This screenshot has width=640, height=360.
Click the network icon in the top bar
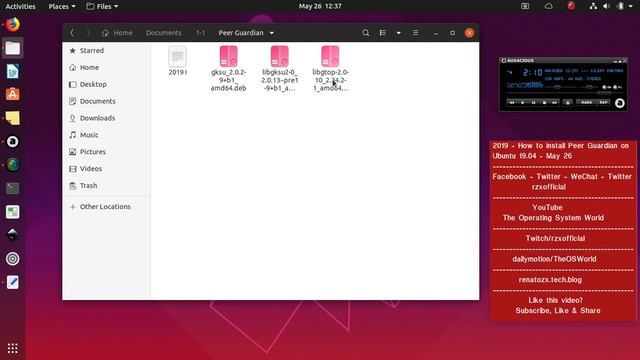click(x=593, y=6)
